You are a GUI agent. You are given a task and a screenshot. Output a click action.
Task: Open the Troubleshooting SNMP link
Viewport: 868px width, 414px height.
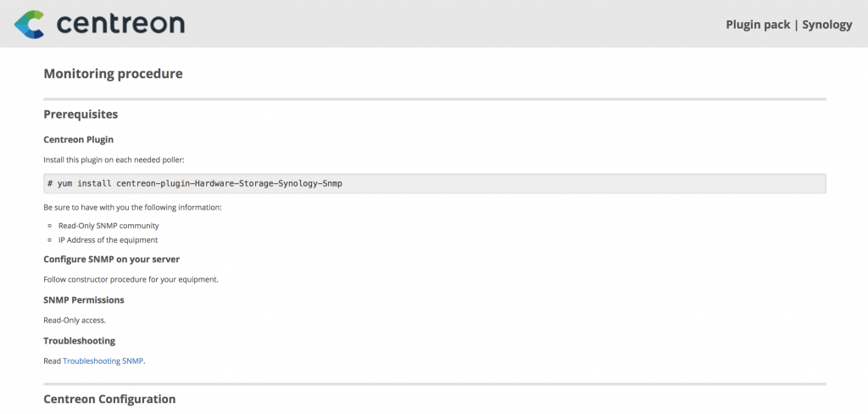(x=103, y=361)
